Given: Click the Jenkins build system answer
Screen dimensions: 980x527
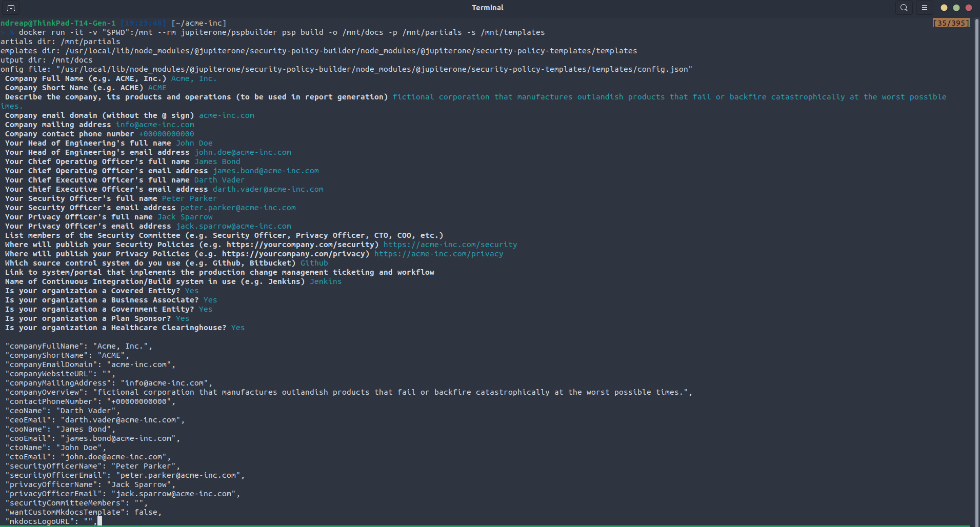Looking at the screenshot, I should [x=325, y=281].
